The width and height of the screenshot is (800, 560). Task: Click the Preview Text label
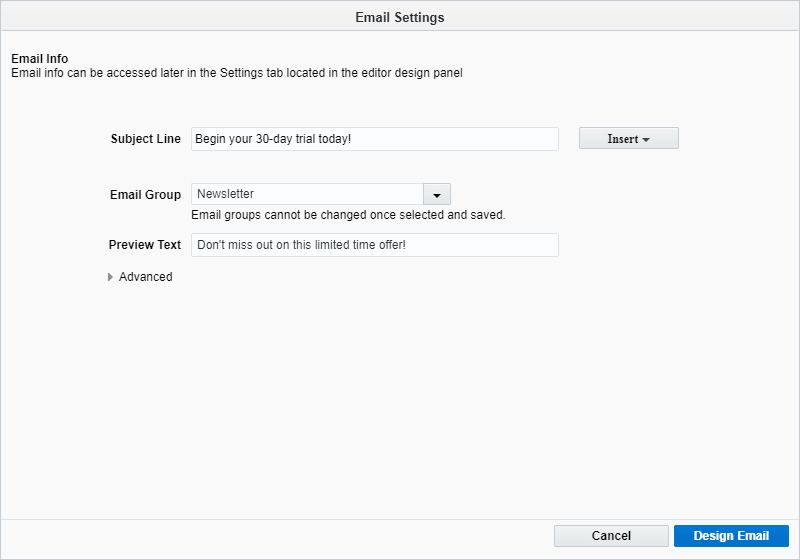[144, 245]
